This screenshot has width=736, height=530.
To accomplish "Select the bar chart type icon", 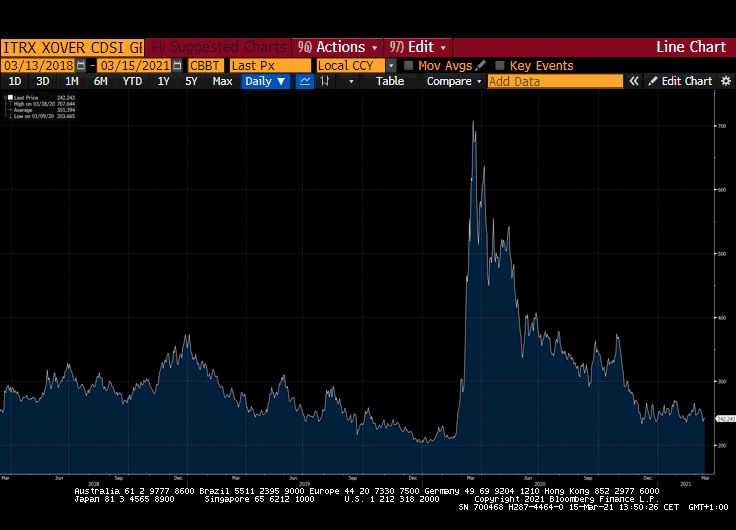I will pos(325,81).
